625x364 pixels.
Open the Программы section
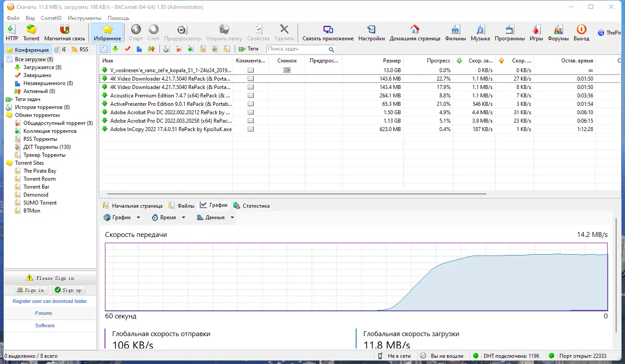click(510, 33)
